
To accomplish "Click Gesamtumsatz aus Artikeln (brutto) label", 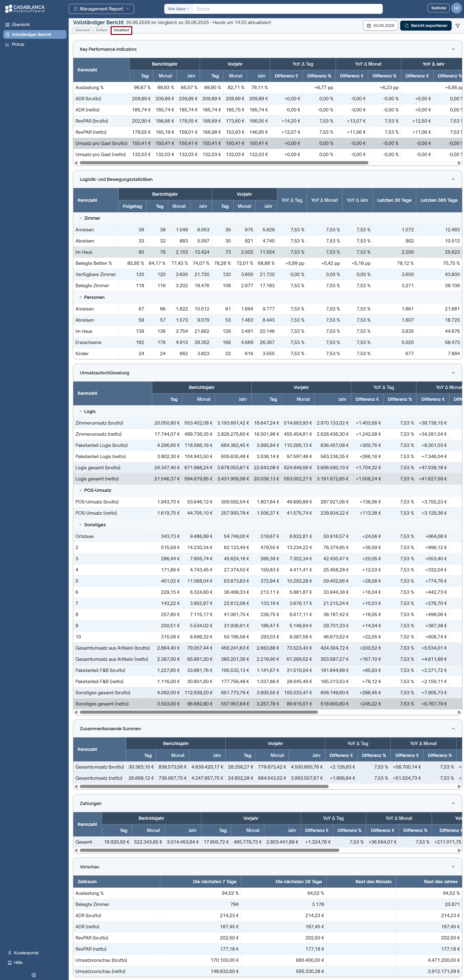I will 113,648.
